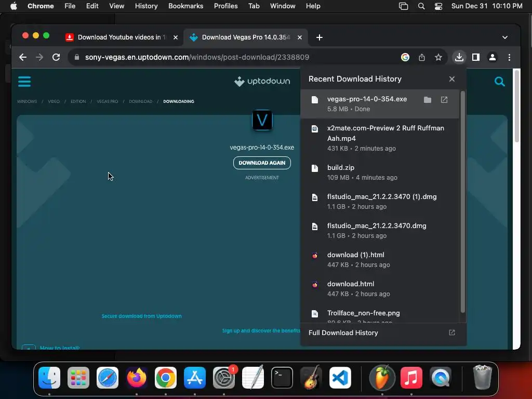Open build.zip download entry
The width and height of the screenshot is (532, 399).
pos(380,172)
